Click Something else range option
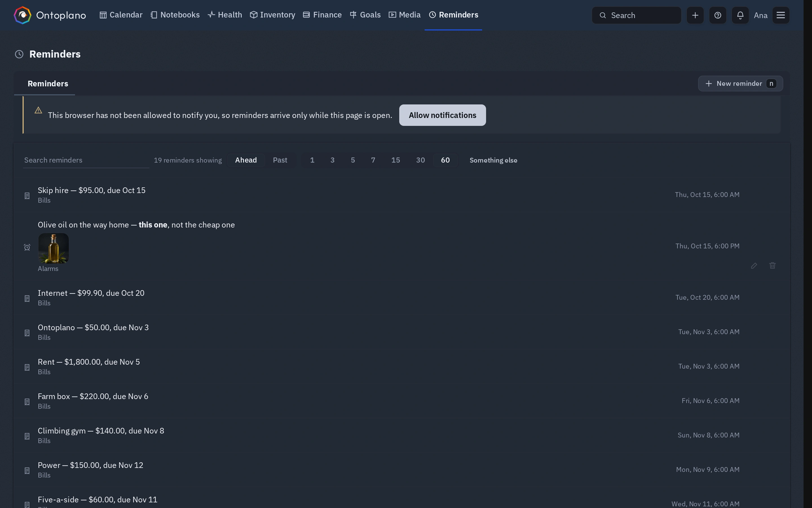Screen dimensions: 812x508 (493, 160)
